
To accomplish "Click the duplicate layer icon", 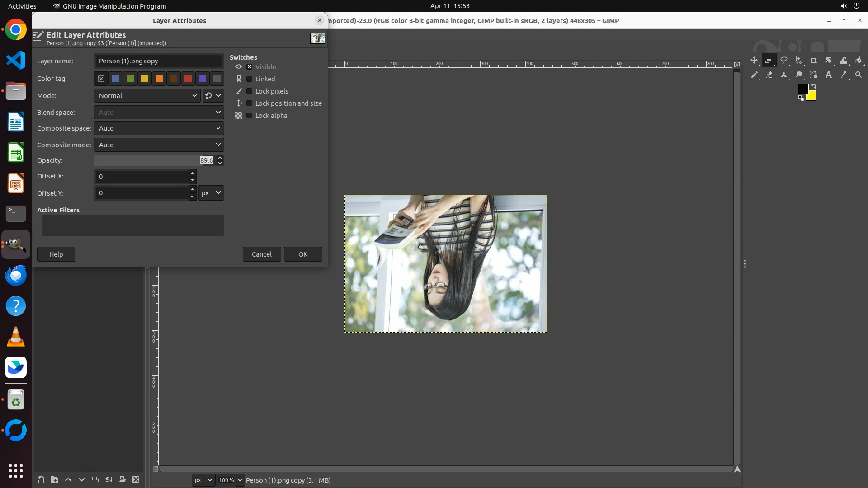I will click(x=95, y=479).
